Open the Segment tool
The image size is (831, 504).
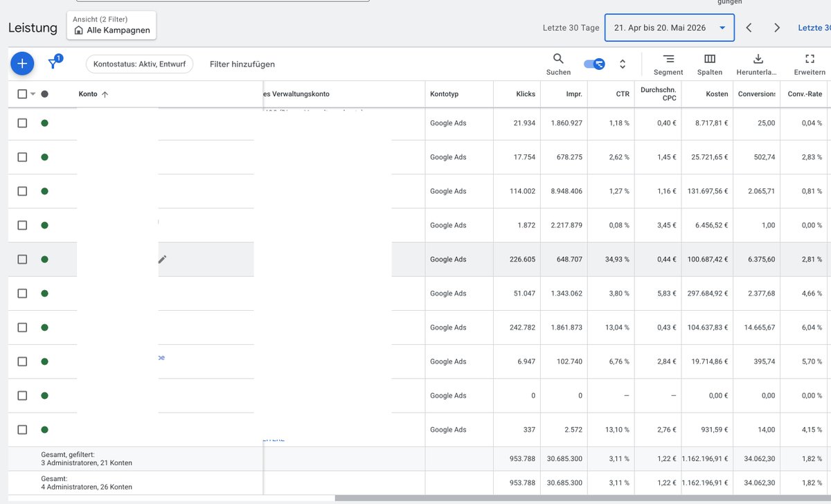point(668,64)
